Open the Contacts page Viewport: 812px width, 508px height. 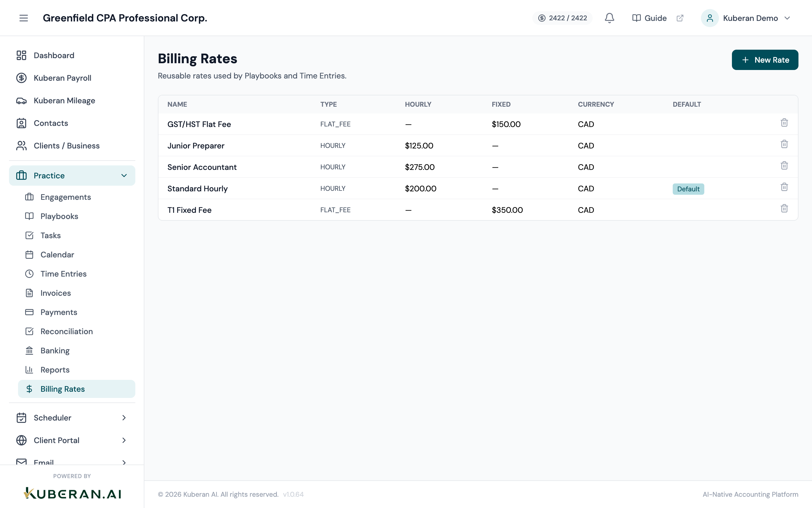point(72,123)
